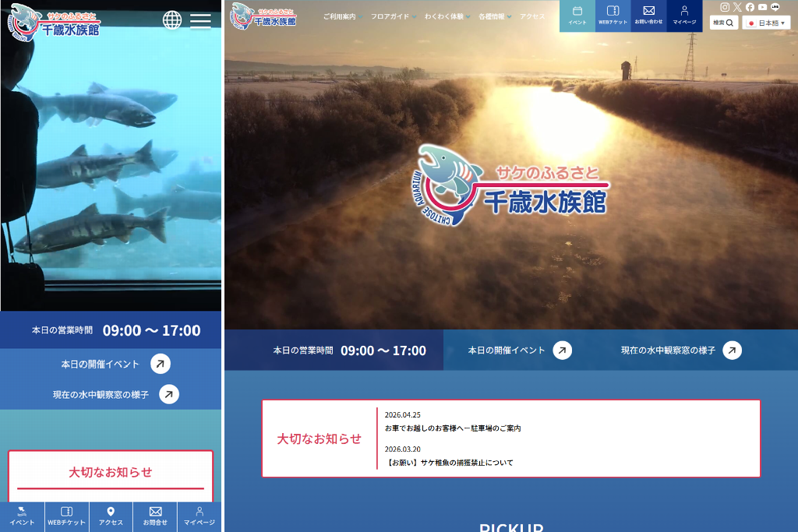
Task: Open the Instagram icon
Action: tap(725, 7)
